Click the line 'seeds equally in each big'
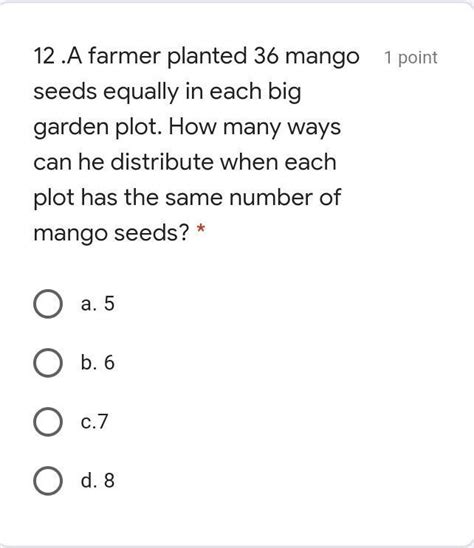Viewport: 474px width, 548px height. [x=167, y=92]
